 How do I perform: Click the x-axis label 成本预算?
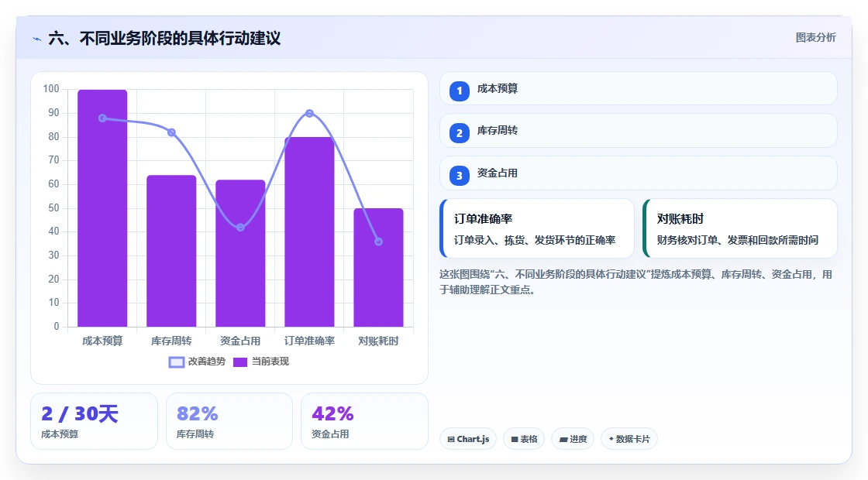coord(102,341)
